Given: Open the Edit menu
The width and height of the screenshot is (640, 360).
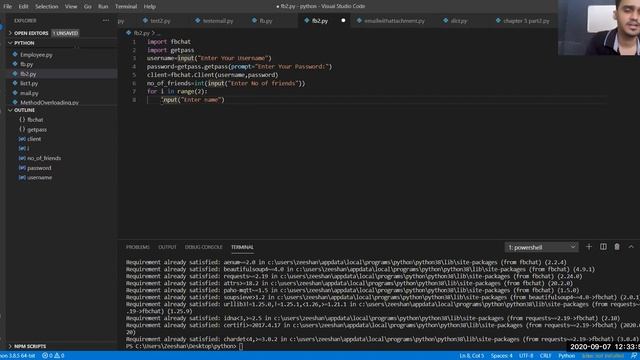Looking at the screenshot, I should 24,6.
